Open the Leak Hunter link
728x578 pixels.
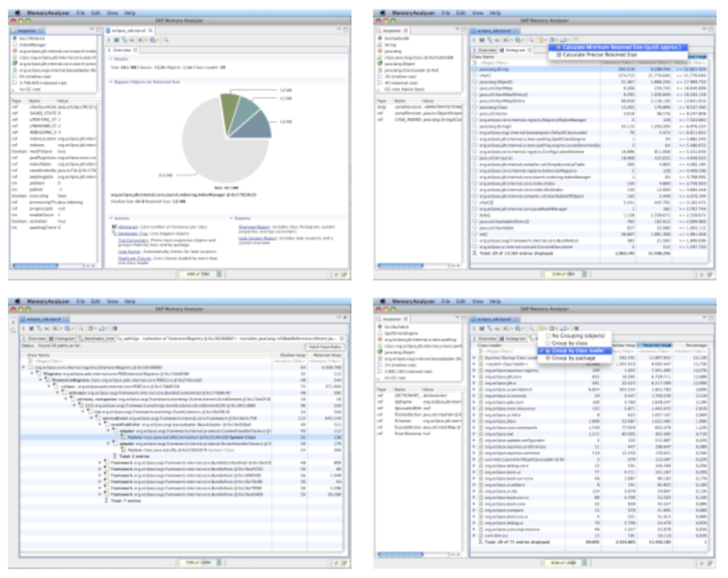pos(129,251)
